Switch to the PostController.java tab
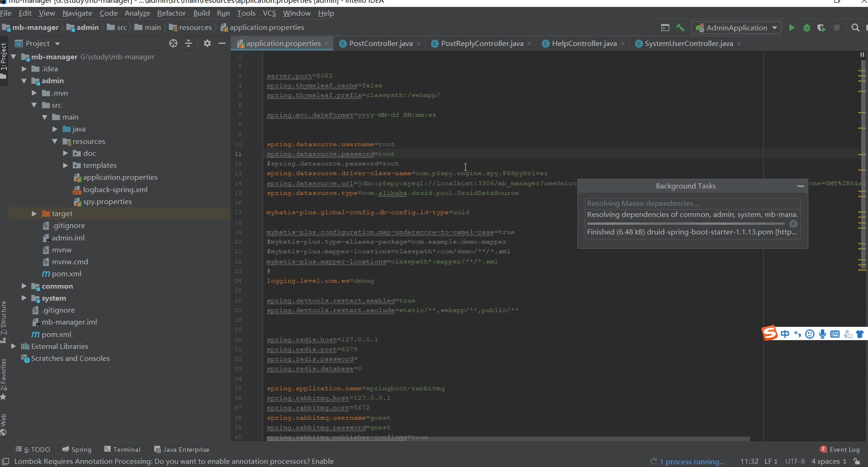This screenshot has width=868, height=467. (380, 43)
